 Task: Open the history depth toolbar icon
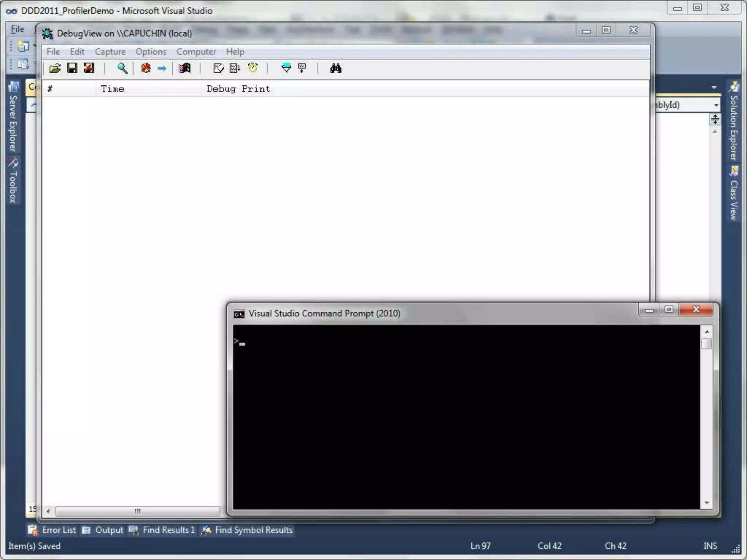pos(302,68)
